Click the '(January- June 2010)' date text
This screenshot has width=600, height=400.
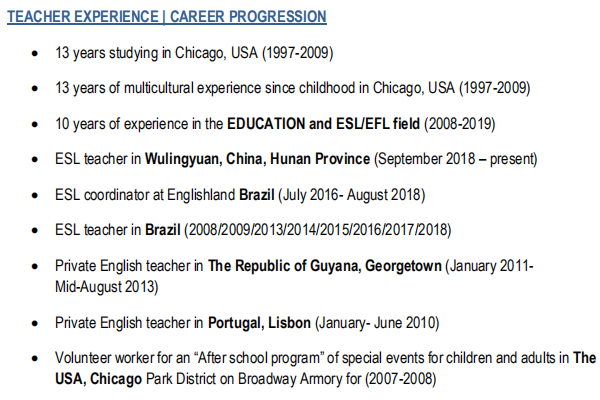(x=378, y=322)
